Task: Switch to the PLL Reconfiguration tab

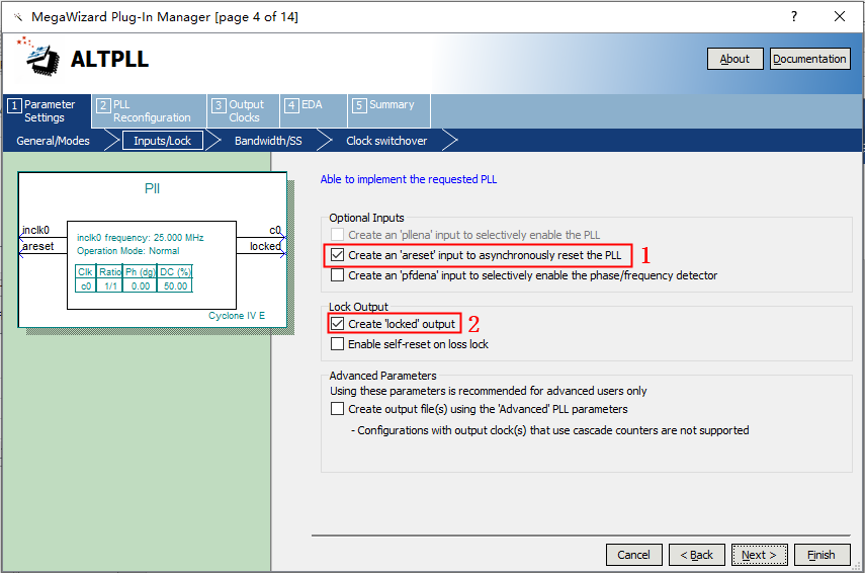Action: [x=148, y=111]
